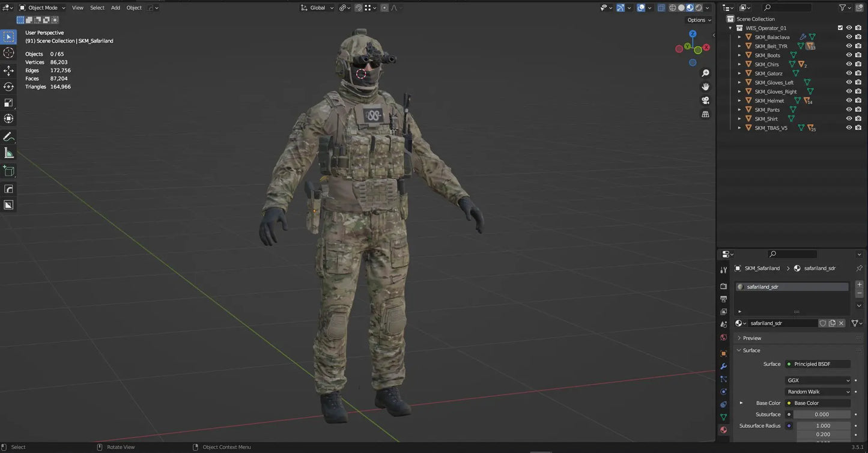Open the View menu in the 3D viewport
The width and height of the screenshot is (868, 453).
(x=77, y=7)
